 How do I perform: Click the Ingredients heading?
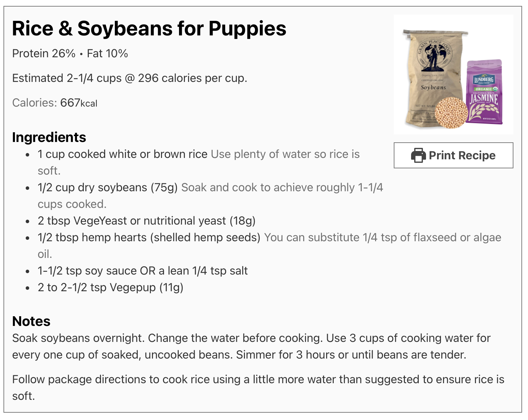click(x=49, y=137)
